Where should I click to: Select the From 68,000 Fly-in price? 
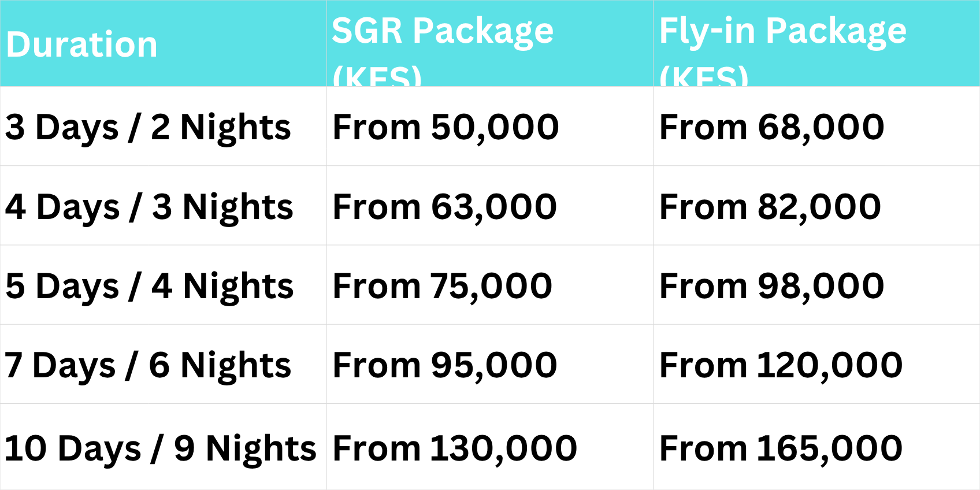pos(771,127)
